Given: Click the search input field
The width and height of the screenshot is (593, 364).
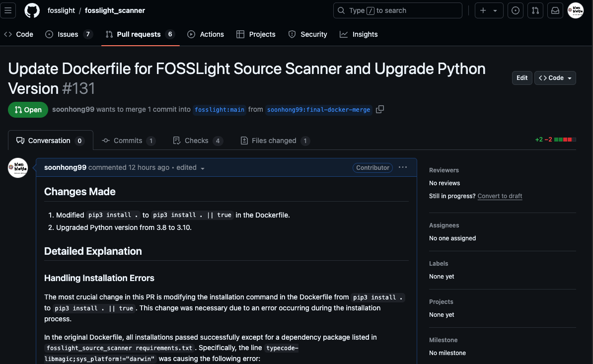Looking at the screenshot, I should tap(398, 10).
